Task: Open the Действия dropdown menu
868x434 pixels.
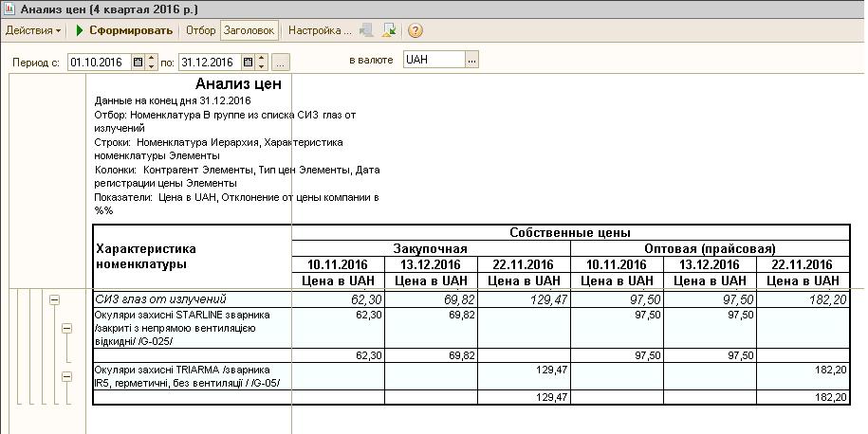Action: pos(32,30)
